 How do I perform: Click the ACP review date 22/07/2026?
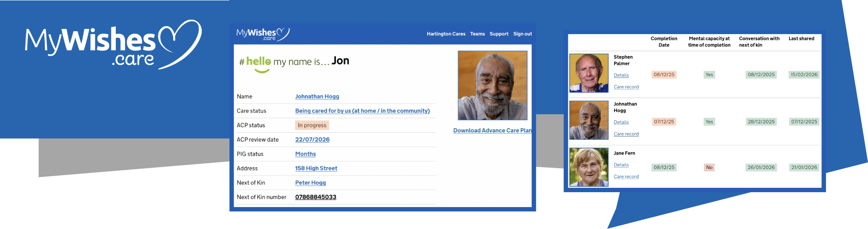coord(312,140)
